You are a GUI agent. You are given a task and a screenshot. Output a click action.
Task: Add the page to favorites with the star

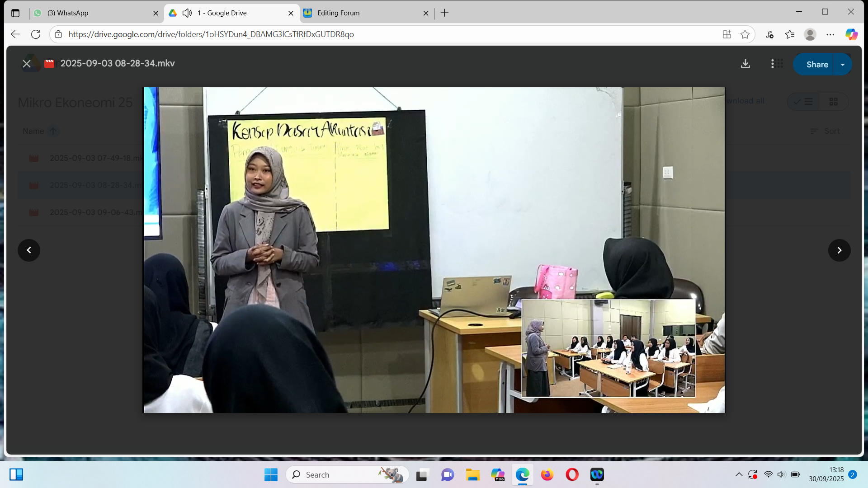[745, 34]
